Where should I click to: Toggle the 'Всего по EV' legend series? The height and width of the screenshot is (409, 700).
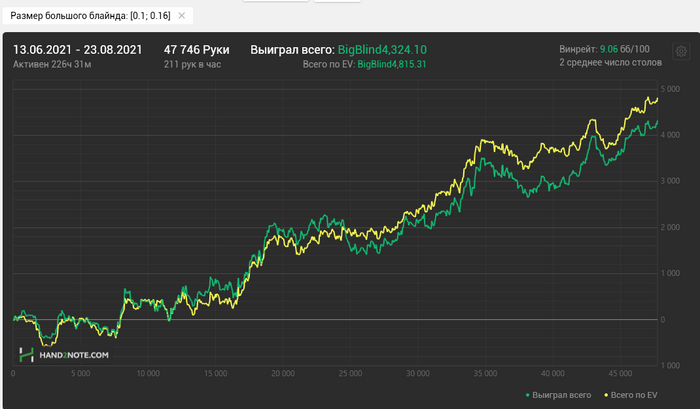630,395
